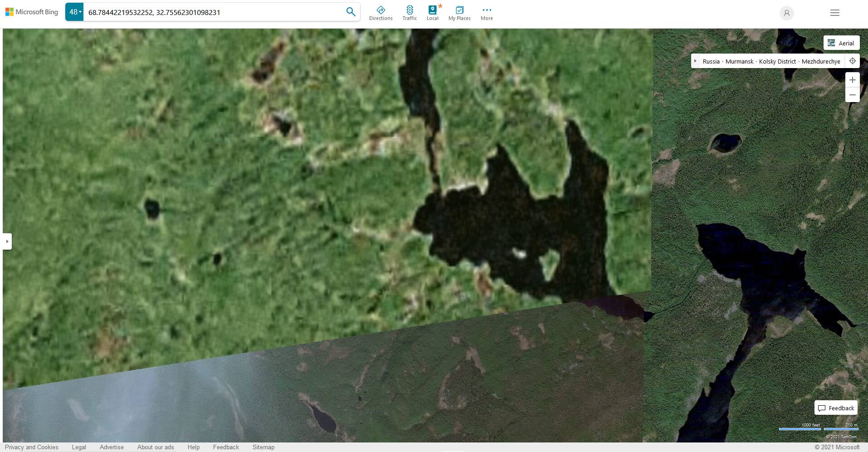
Task: Click locate me target icon
Action: pyautogui.click(x=852, y=61)
